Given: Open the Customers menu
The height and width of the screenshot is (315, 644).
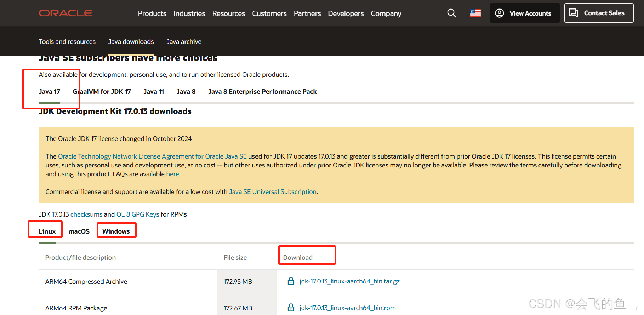Looking at the screenshot, I should 269,13.
